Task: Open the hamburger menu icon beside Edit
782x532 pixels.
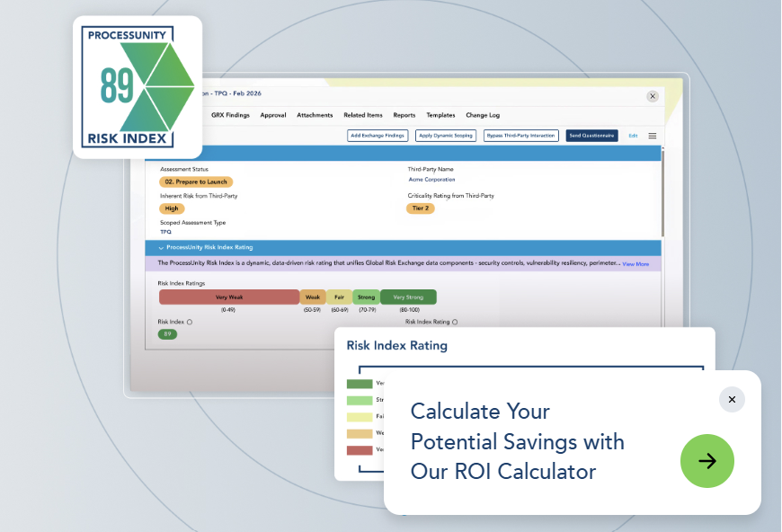Action: click(x=652, y=136)
